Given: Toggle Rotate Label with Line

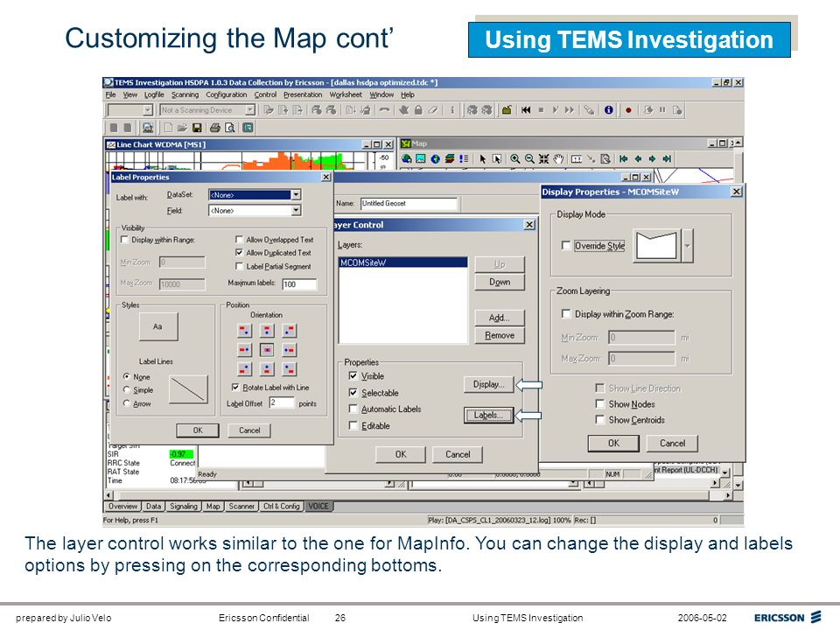Looking at the screenshot, I should (x=235, y=388).
